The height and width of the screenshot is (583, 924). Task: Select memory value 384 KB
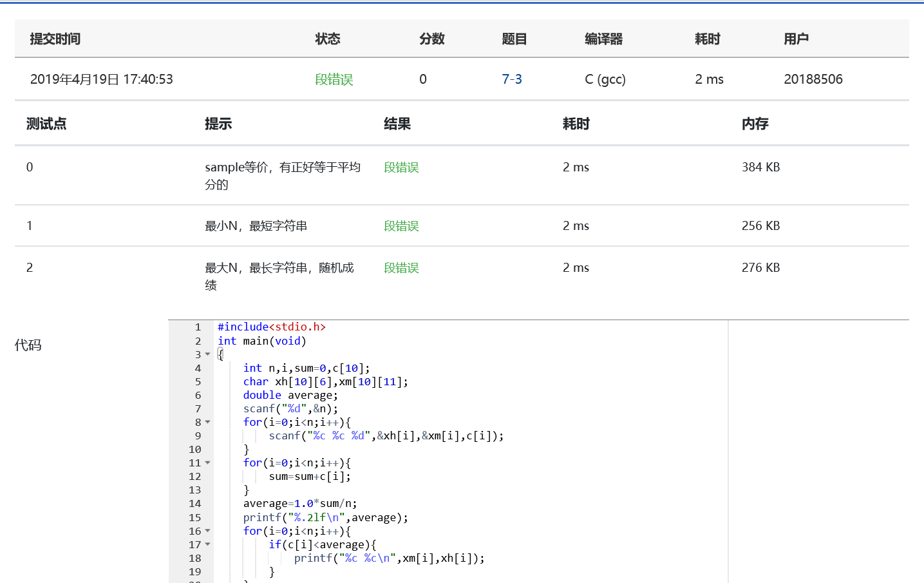click(x=760, y=167)
